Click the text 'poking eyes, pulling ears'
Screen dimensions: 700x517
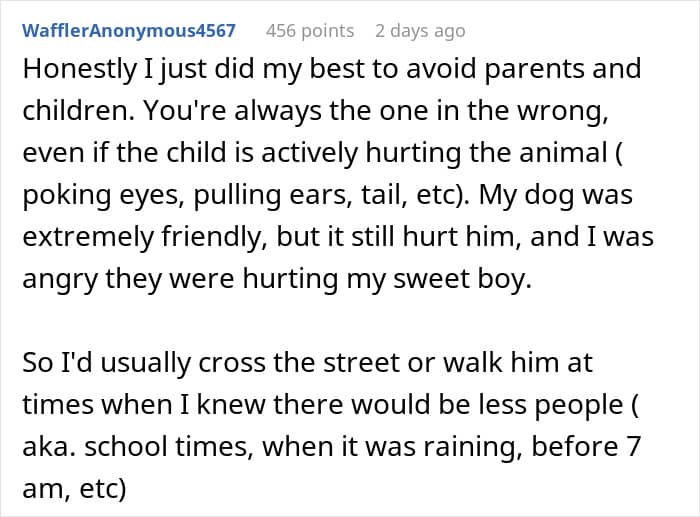click(x=185, y=195)
